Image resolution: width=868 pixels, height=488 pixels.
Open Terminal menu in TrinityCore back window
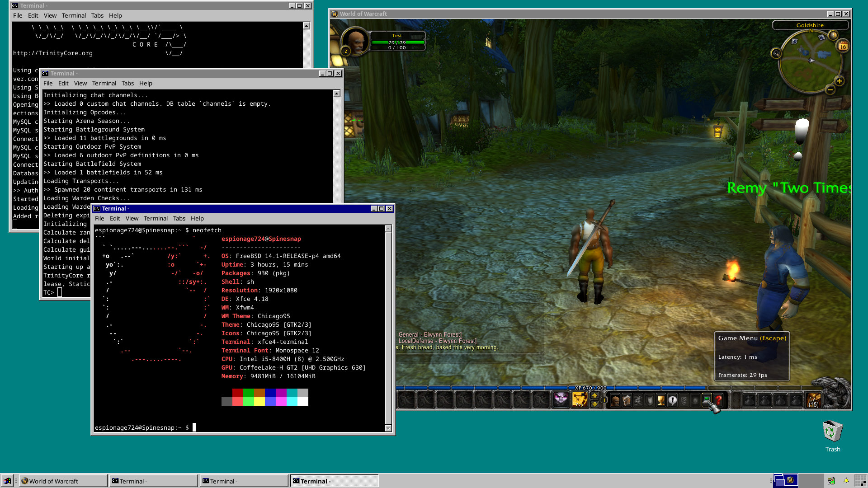[74, 15]
